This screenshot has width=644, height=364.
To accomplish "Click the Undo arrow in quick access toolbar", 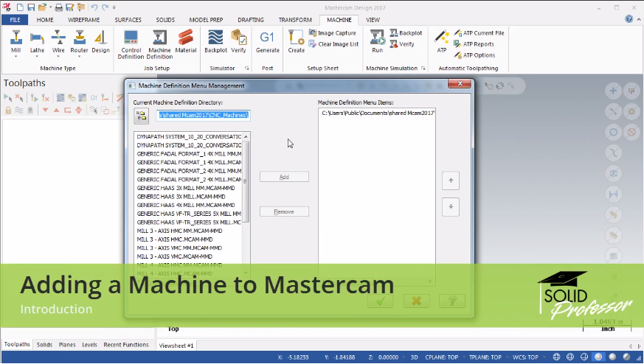I will pyautogui.click(x=94, y=7).
